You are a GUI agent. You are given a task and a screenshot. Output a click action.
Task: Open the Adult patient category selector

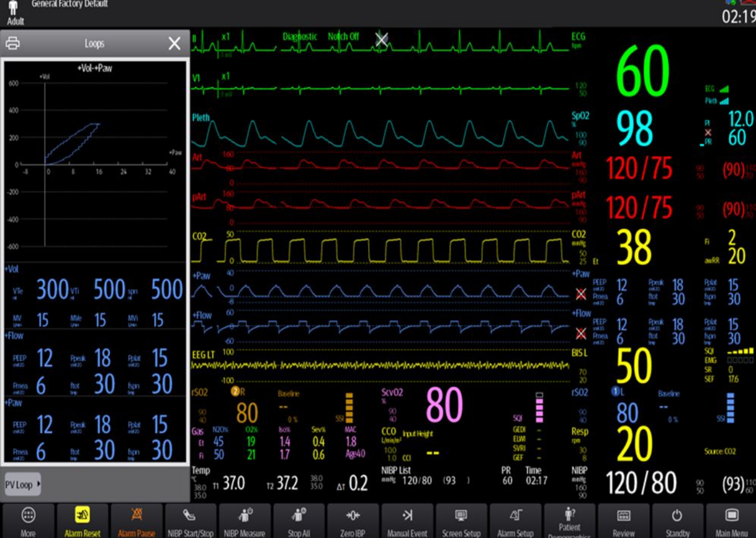pos(15,13)
